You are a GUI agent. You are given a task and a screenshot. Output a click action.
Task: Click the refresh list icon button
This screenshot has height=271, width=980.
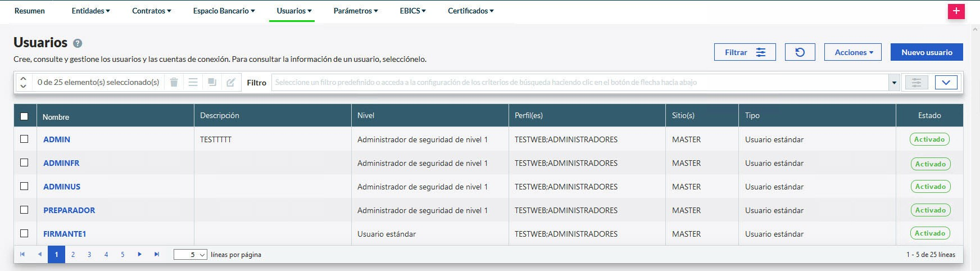point(800,52)
